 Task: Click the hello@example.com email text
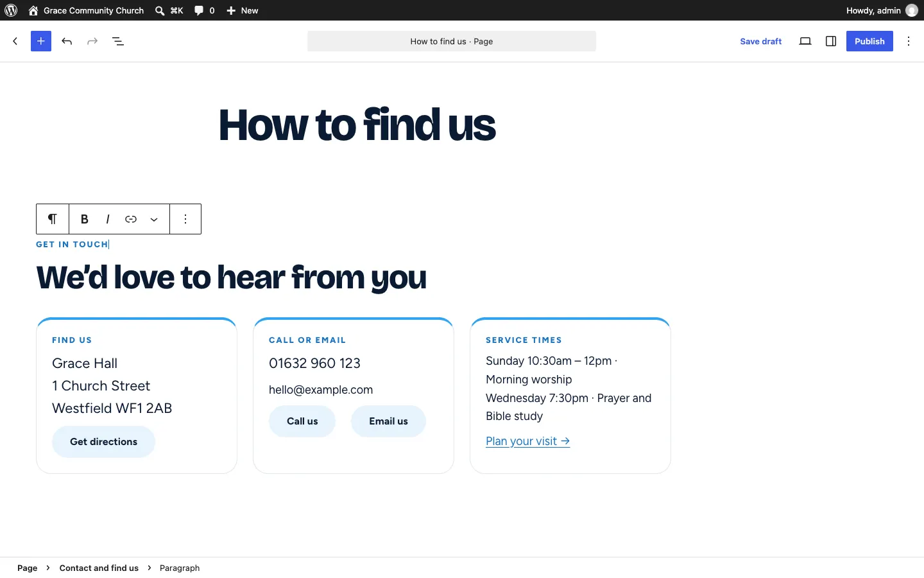[x=321, y=390]
